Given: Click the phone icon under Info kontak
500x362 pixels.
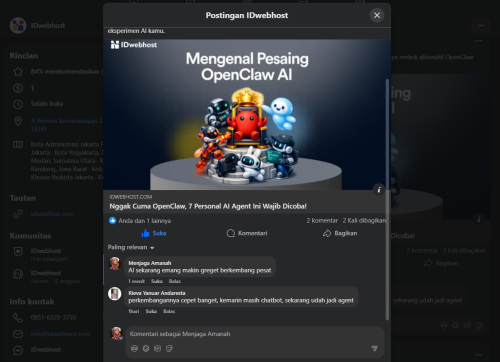Looking at the screenshot, I should (x=18, y=318).
